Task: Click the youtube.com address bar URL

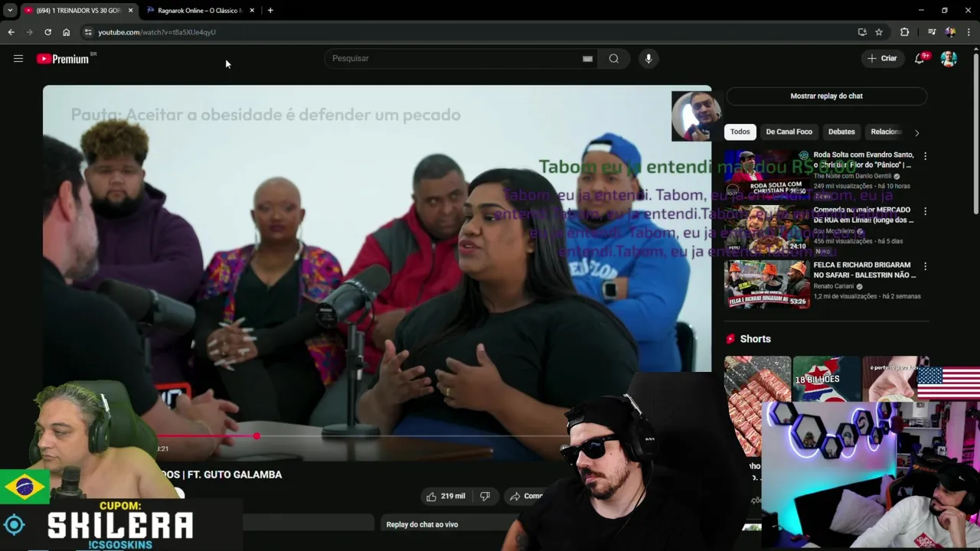Action: pos(157,32)
